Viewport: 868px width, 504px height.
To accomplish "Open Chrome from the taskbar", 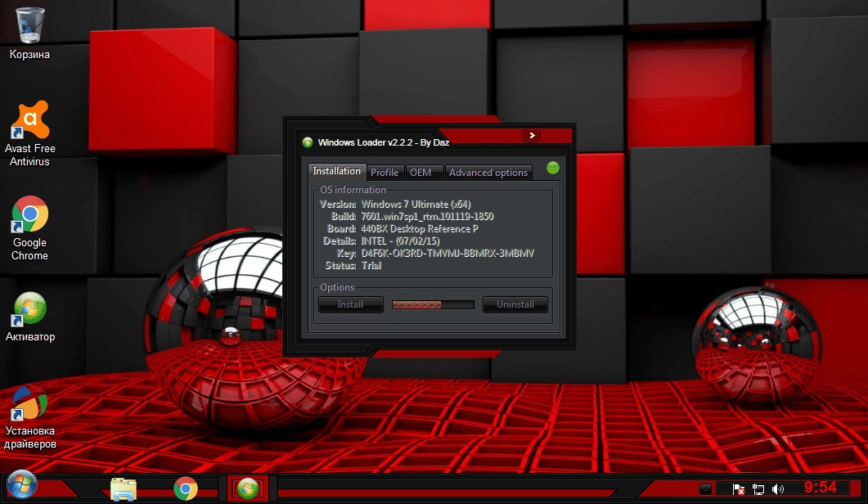I will coord(186,489).
